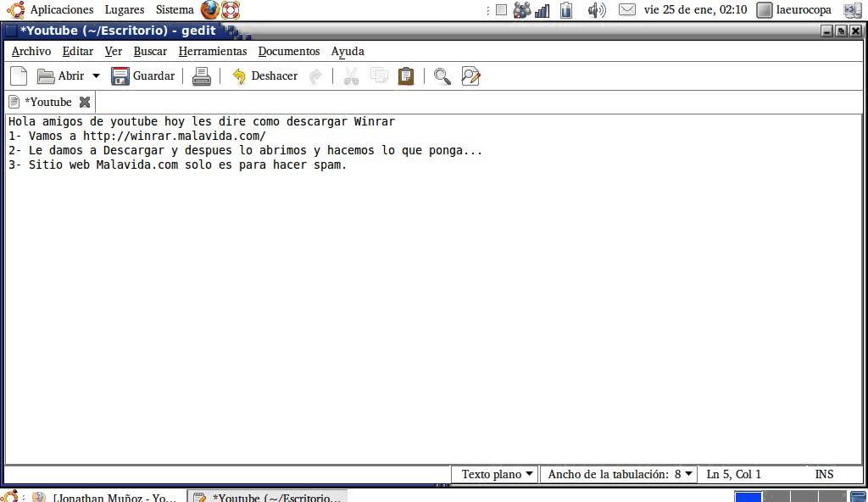Open the Editar menu

point(77,51)
